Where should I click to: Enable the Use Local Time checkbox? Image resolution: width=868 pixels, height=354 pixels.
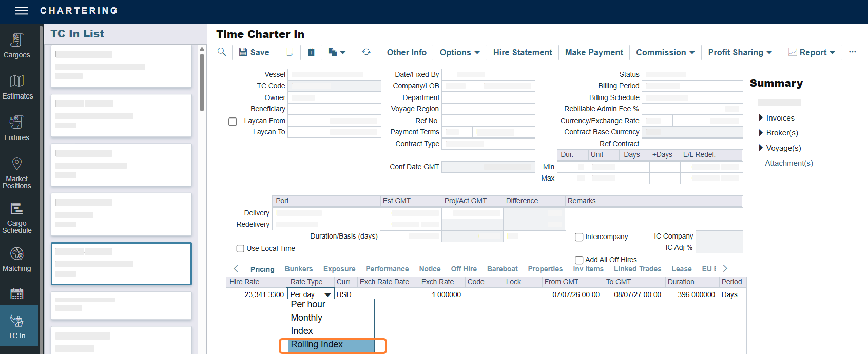[240, 248]
